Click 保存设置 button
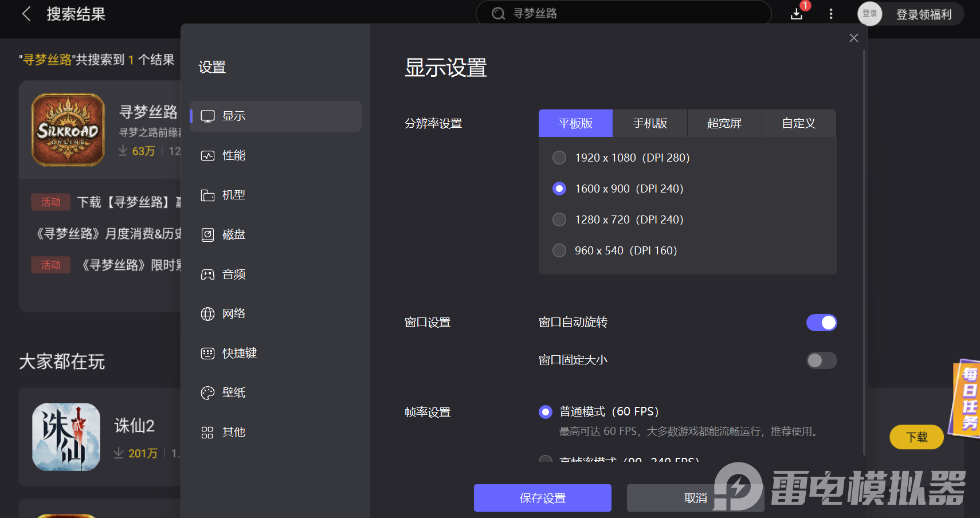This screenshot has height=518, width=980. tap(543, 498)
